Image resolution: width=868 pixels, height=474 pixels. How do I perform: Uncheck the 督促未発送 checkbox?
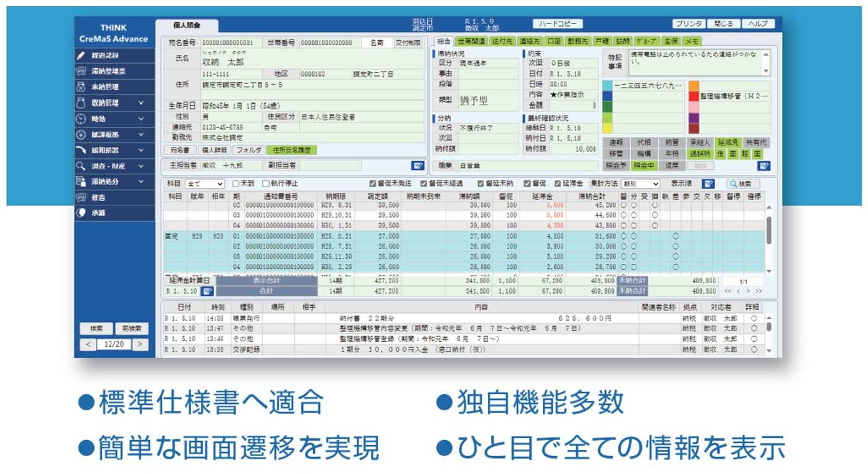coord(372,184)
